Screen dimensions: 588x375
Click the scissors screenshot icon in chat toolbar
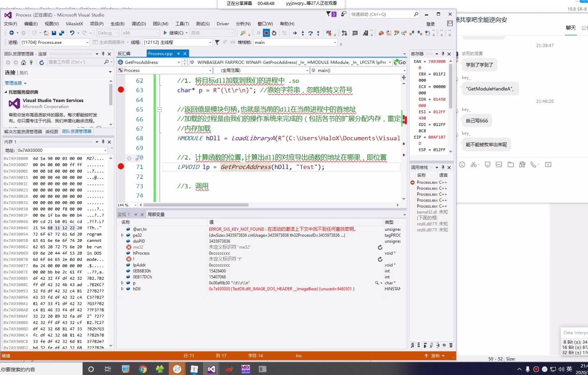tap(473, 164)
